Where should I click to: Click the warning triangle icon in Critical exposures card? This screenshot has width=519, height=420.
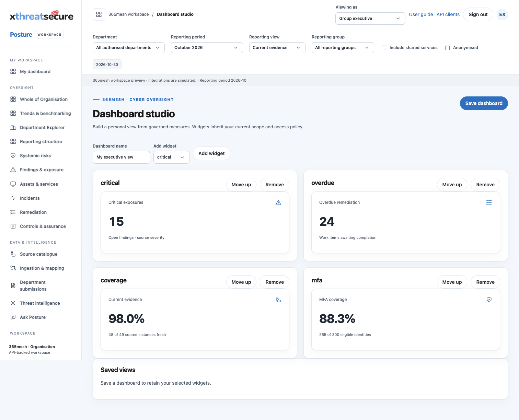tap(278, 202)
